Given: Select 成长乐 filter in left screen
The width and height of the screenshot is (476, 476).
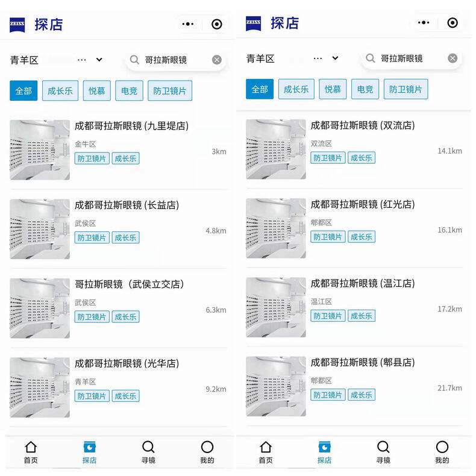Looking at the screenshot, I should (x=60, y=90).
